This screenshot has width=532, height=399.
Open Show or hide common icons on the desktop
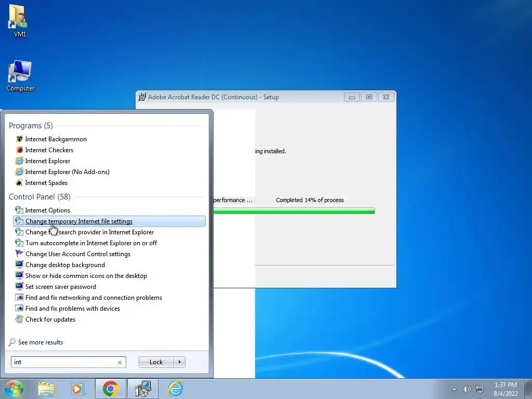pos(86,276)
